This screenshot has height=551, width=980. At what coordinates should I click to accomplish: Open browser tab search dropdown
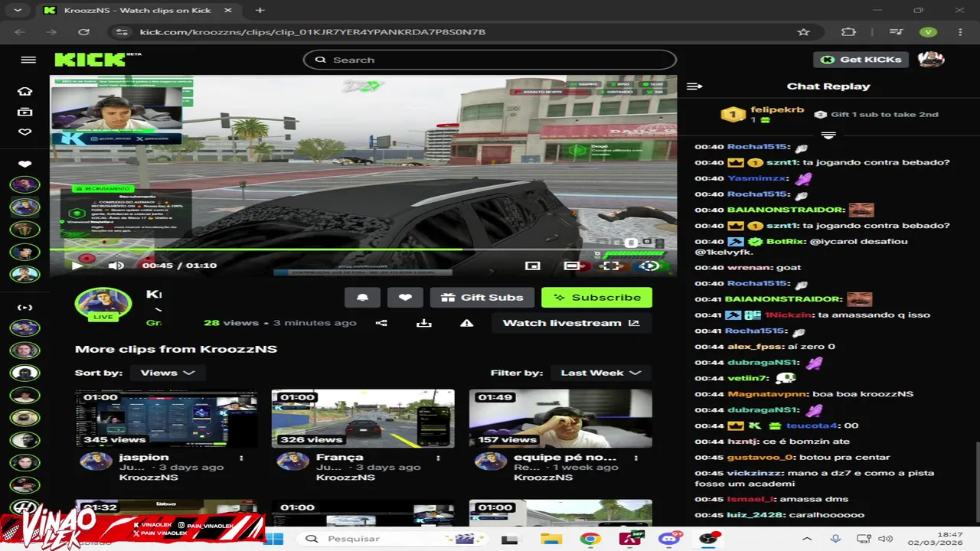tap(18, 10)
